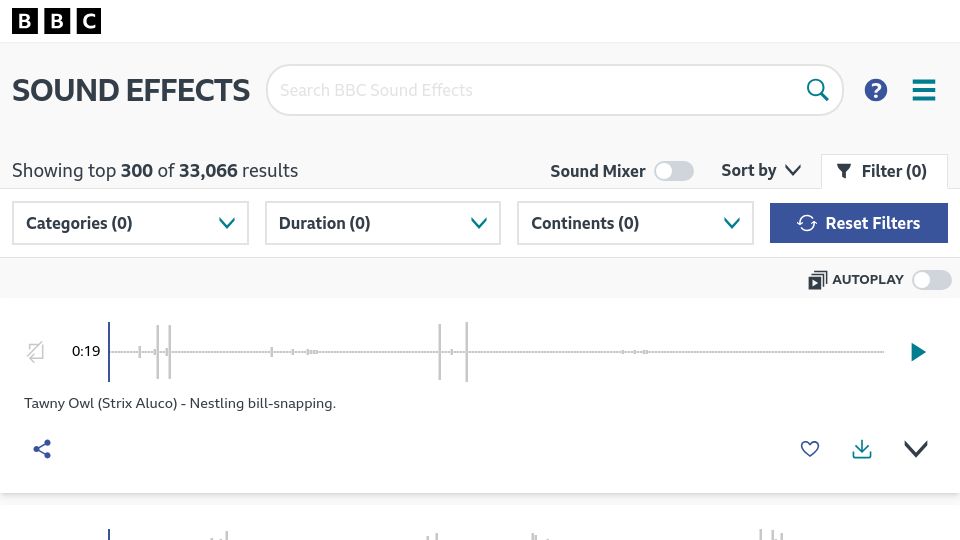The image size is (960, 540).
Task: Play the Tawny Owl sound
Action: coord(917,352)
